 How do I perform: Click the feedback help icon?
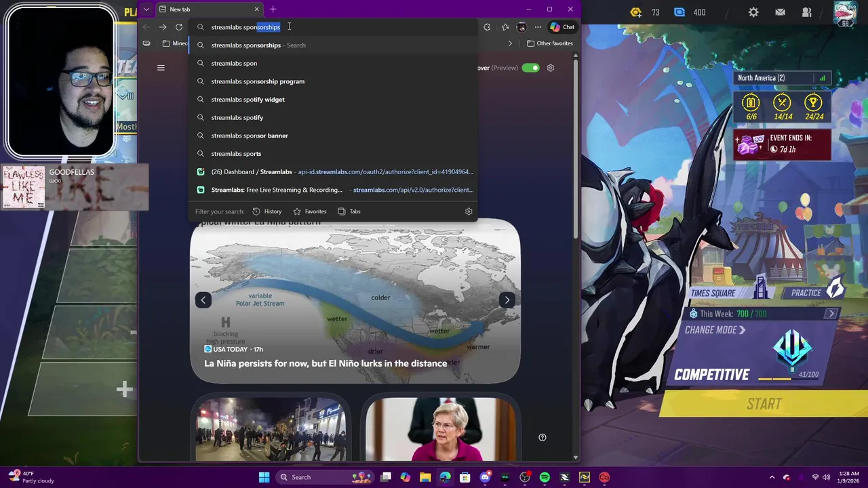pos(542,437)
